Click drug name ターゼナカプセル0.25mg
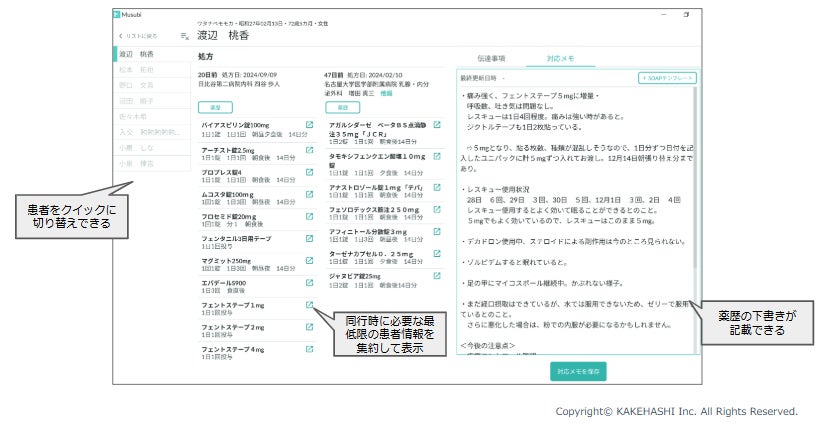 point(371,254)
